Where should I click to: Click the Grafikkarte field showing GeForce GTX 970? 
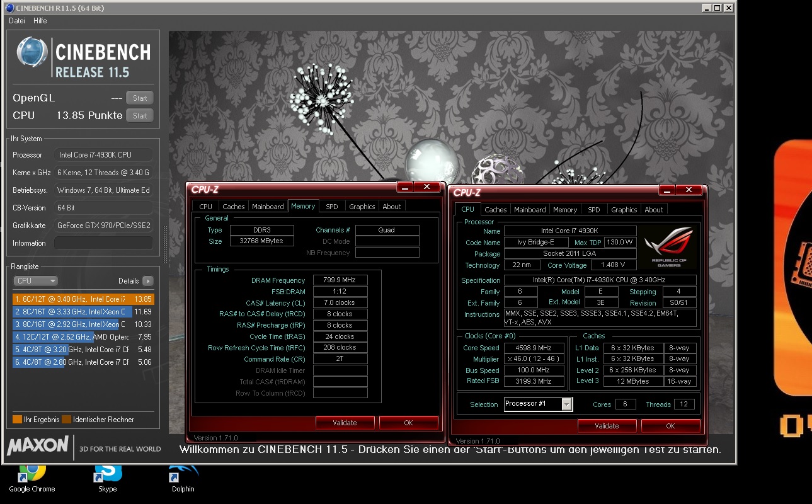[103, 226]
